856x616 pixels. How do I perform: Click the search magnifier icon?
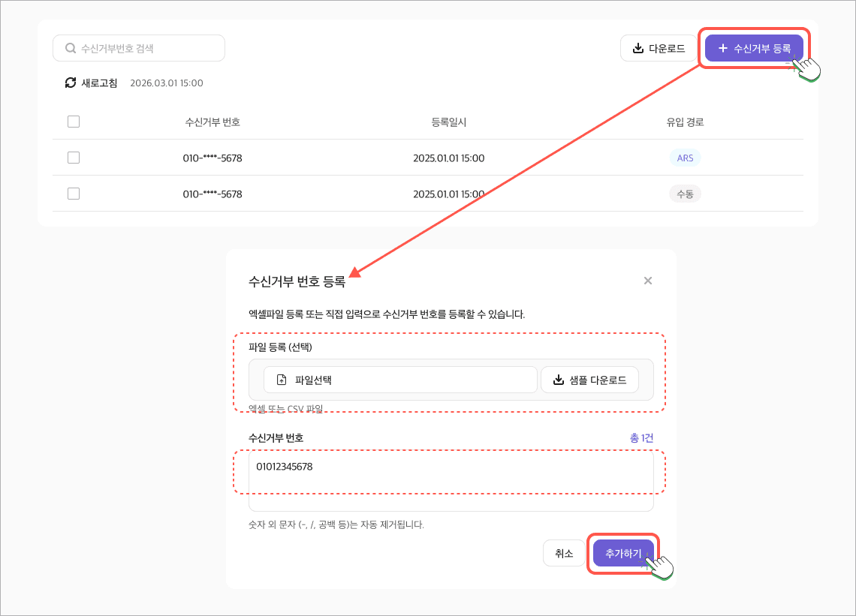pyautogui.click(x=71, y=49)
